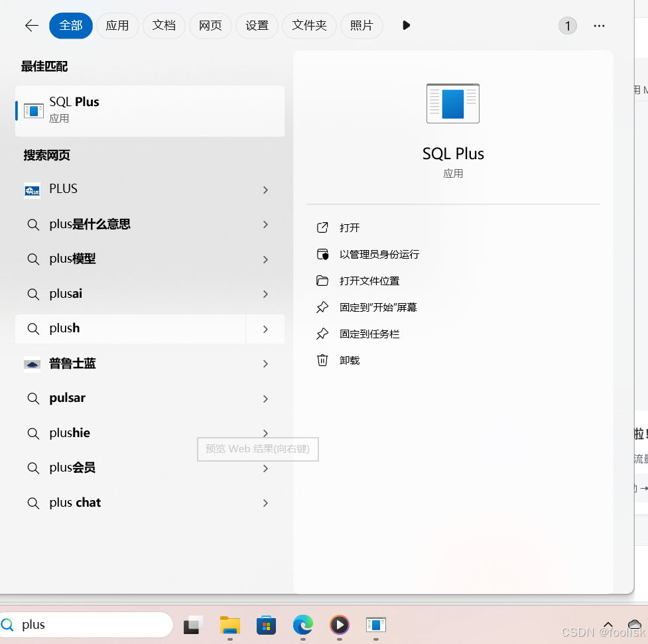Expand the plusai chevron

[x=266, y=294]
